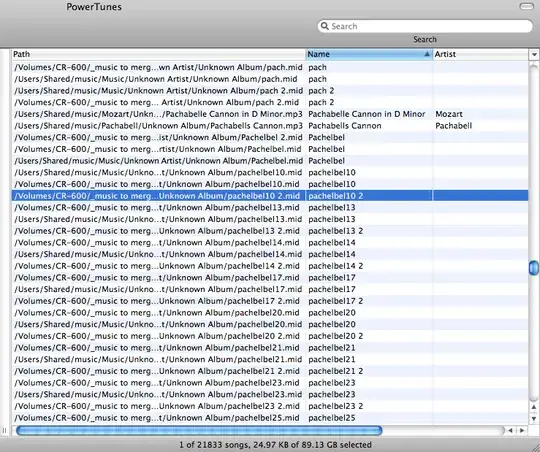This screenshot has width=540, height=452.
Task: Click the split-view handle at bottom left
Action: (4, 430)
